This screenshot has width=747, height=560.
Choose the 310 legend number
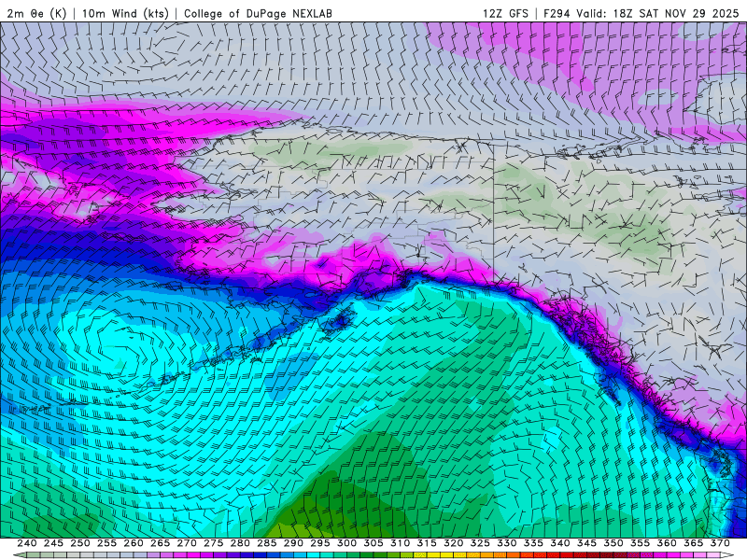click(401, 543)
